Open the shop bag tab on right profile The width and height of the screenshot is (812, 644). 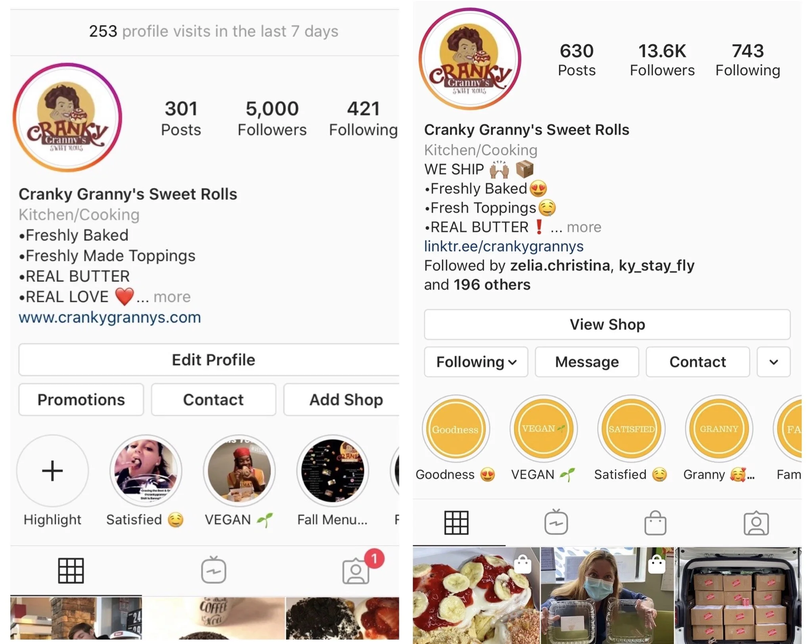click(655, 523)
